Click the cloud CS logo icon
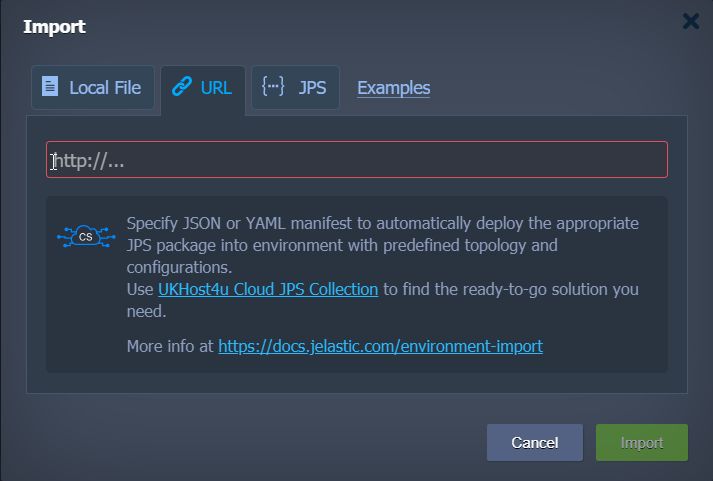The width and height of the screenshot is (713, 481). [x=86, y=236]
